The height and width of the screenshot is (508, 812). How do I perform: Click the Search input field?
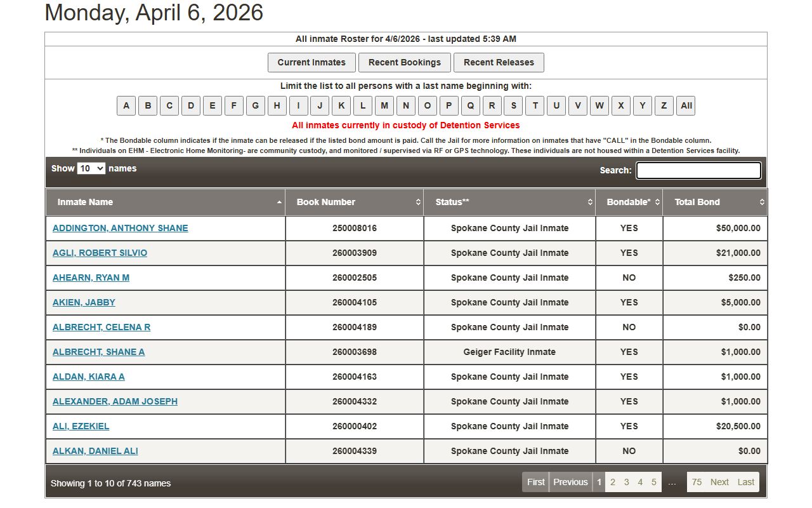(698, 170)
